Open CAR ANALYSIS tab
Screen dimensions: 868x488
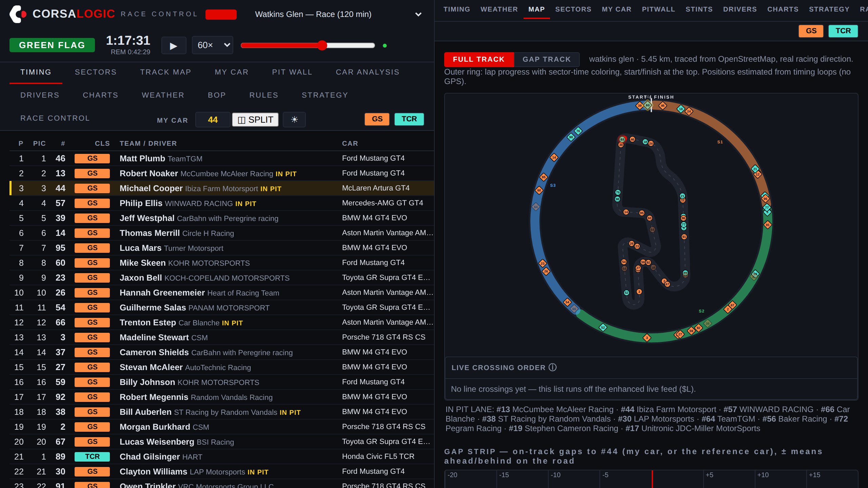(x=368, y=72)
